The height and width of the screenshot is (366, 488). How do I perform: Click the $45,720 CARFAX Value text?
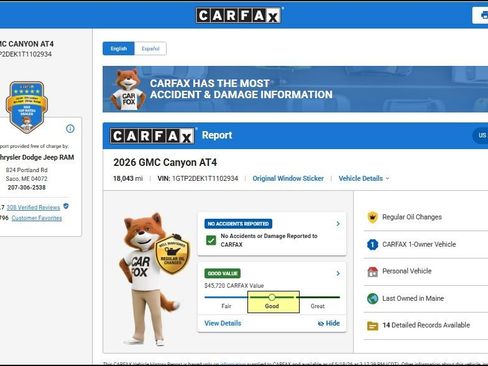pos(234,286)
